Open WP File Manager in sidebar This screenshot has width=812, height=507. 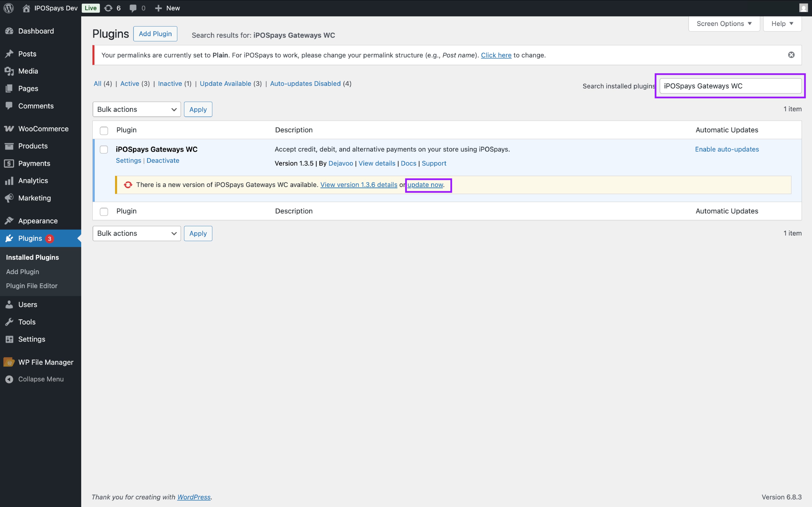tap(46, 362)
